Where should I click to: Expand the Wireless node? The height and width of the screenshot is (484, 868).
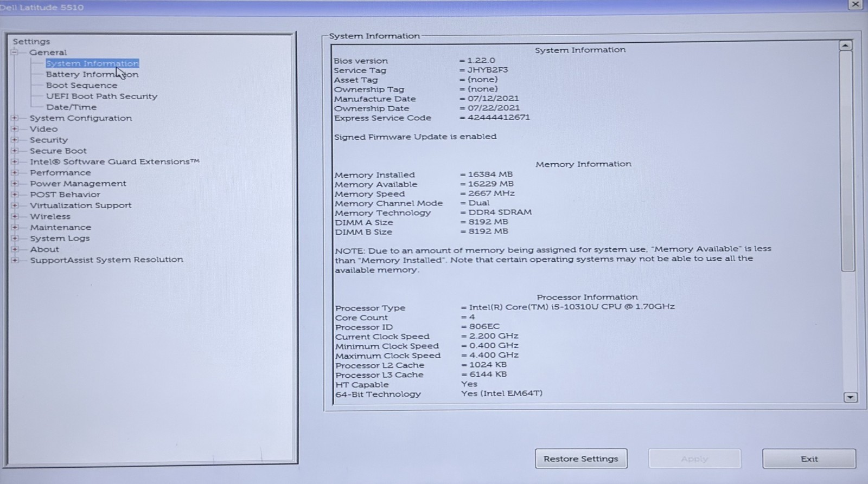(x=15, y=216)
